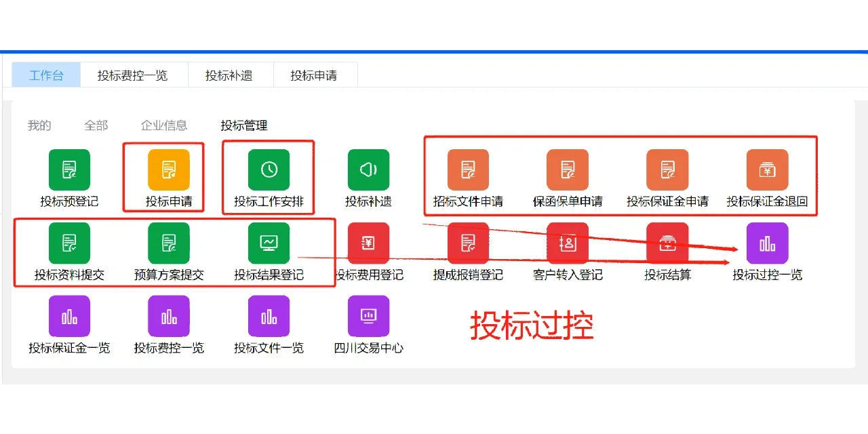Select the 保函保单申请 icon

point(567,170)
